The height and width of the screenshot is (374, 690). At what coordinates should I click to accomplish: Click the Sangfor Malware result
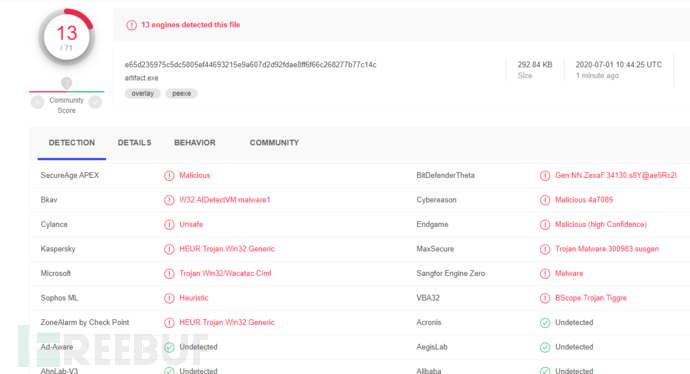[569, 273]
